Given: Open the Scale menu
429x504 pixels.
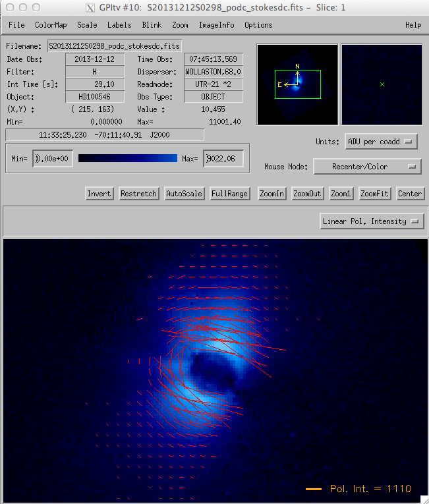Looking at the screenshot, I should (x=87, y=25).
